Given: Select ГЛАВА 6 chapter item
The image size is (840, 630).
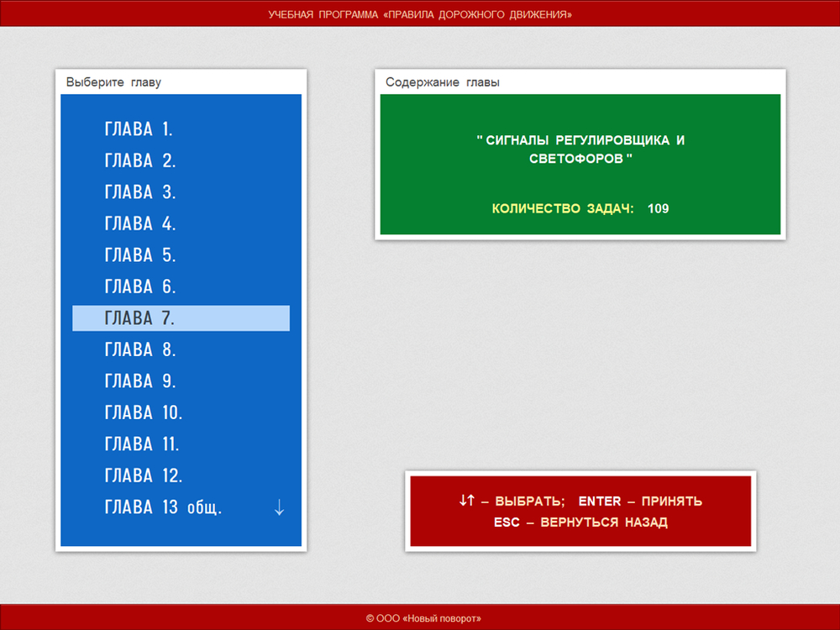Looking at the screenshot, I should [140, 286].
